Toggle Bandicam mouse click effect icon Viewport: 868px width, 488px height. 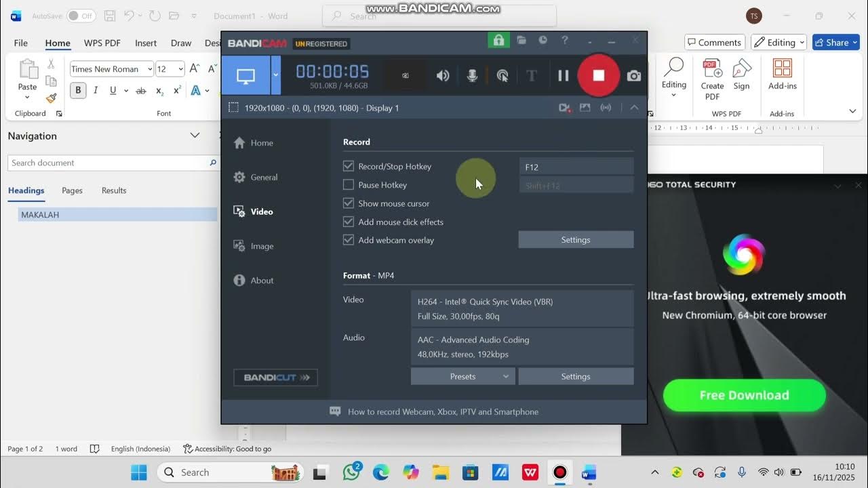pos(502,76)
